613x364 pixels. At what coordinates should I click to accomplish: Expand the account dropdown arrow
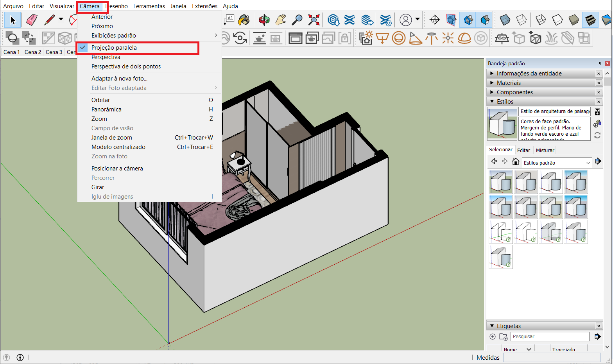pos(418,19)
